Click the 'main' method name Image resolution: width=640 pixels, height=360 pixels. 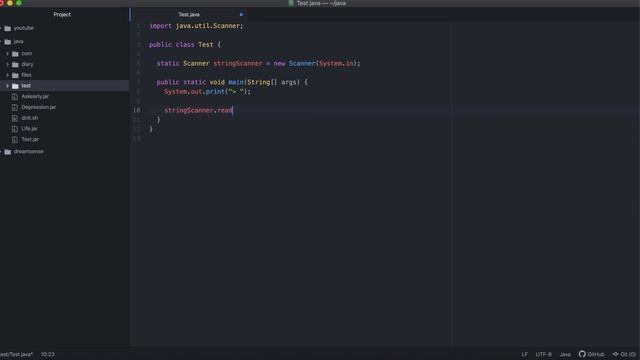coord(236,82)
